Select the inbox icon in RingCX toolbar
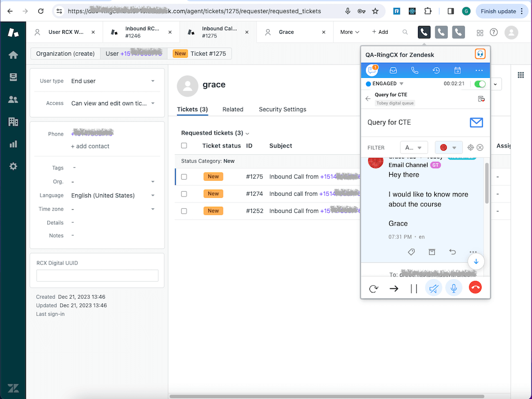532x399 pixels. 393,70
